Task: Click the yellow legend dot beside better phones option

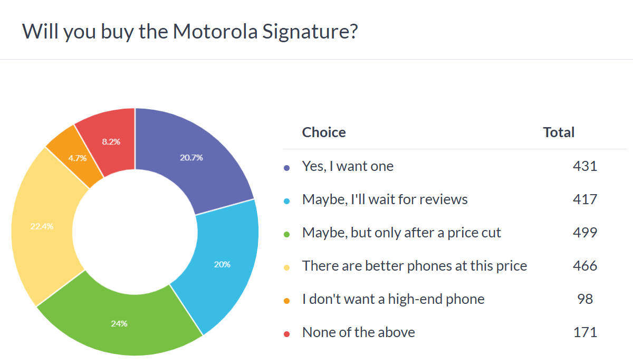Action: (x=287, y=267)
